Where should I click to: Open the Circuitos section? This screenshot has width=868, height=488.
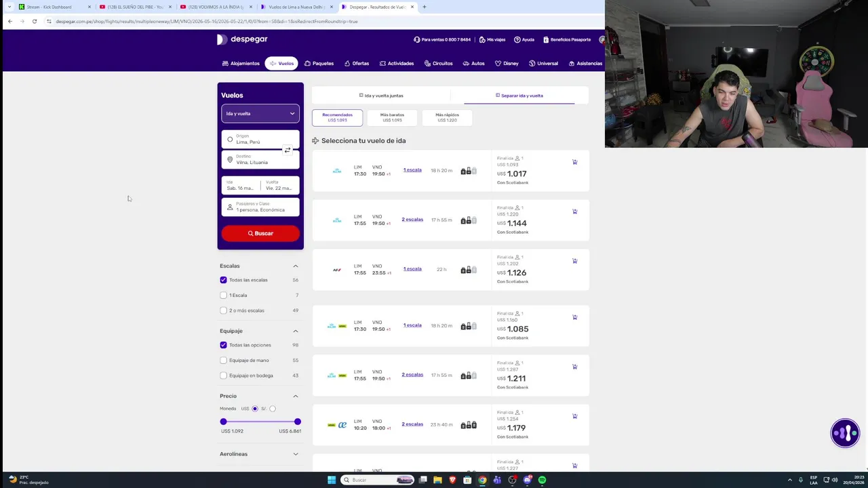439,64
